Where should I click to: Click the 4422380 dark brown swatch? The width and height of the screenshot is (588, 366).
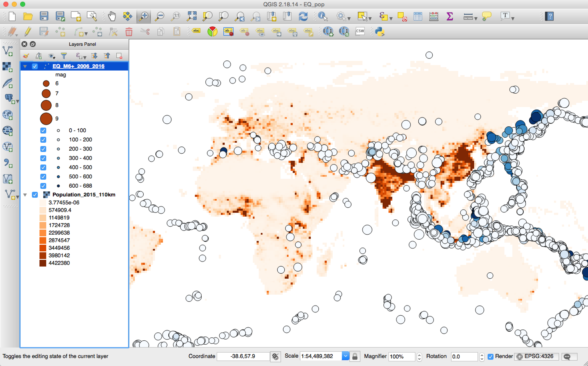tap(43, 263)
